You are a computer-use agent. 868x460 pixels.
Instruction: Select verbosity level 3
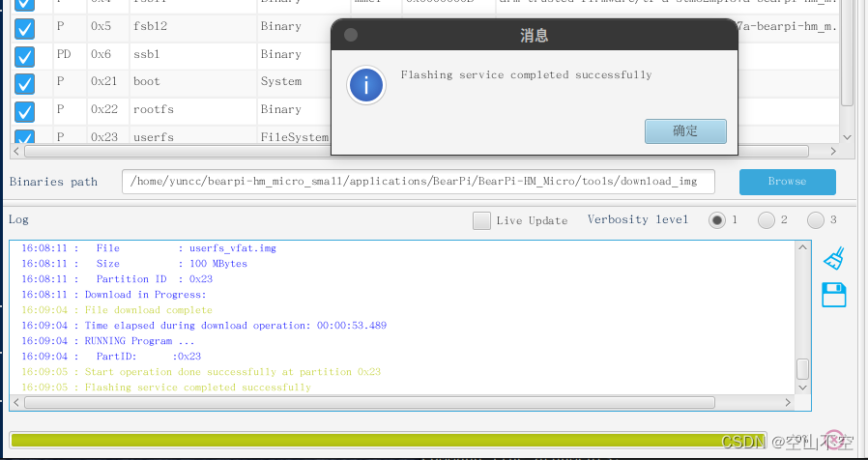pos(816,220)
